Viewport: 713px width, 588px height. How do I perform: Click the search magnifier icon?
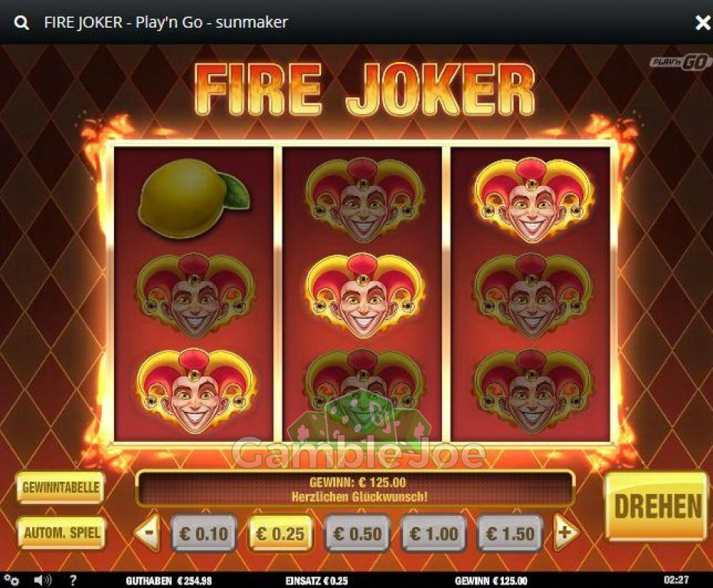point(21,23)
